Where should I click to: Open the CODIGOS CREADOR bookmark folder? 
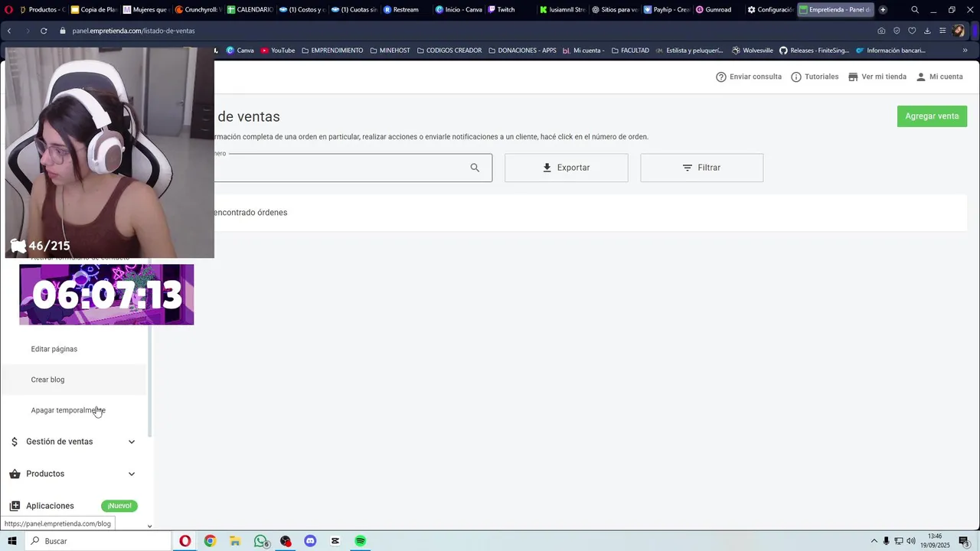[x=449, y=51]
